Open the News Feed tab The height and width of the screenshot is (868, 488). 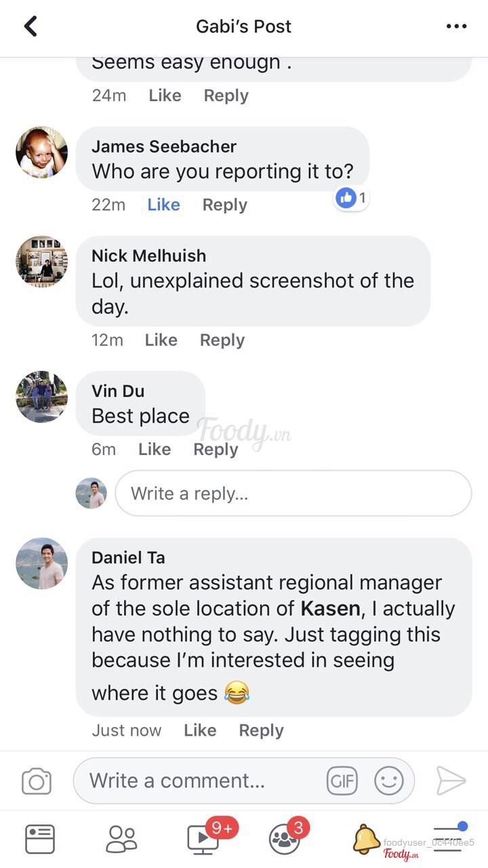point(40,839)
